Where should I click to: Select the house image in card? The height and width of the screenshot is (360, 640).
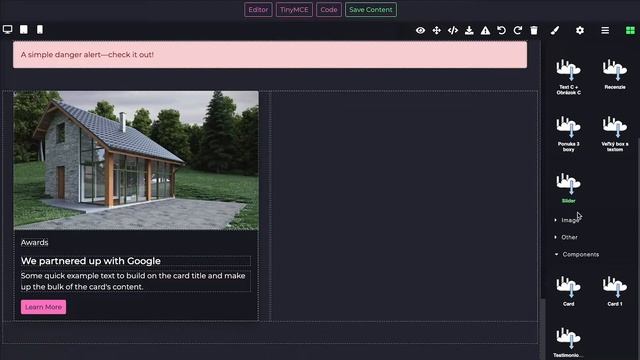click(136, 160)
